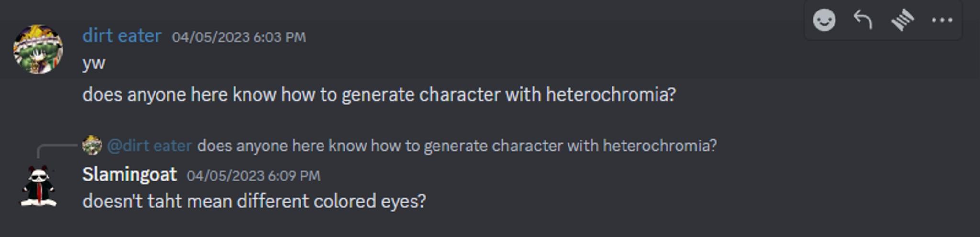Click 'does anyone here know' in dirt eater's message
Image resolution: width=980 pixels, height=237 pixels.
click(x=179, y=94)
